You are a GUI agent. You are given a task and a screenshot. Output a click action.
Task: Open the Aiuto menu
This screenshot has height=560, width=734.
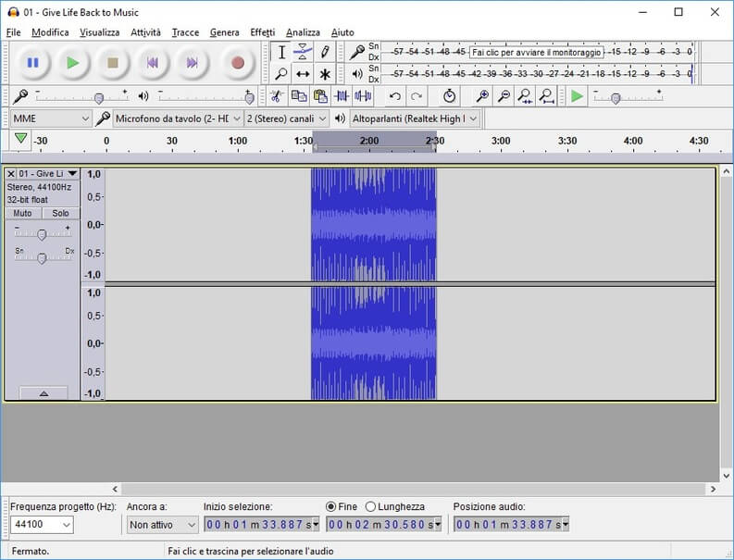tap(342, 32)
